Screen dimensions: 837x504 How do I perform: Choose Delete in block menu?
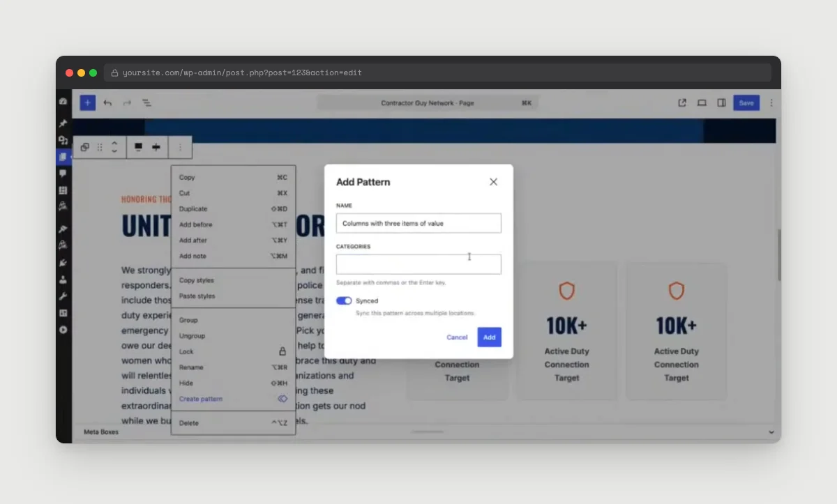click(234, 423)
